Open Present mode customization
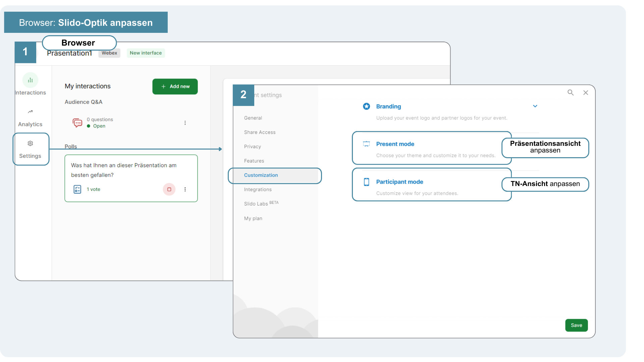 tap(395, 144)
